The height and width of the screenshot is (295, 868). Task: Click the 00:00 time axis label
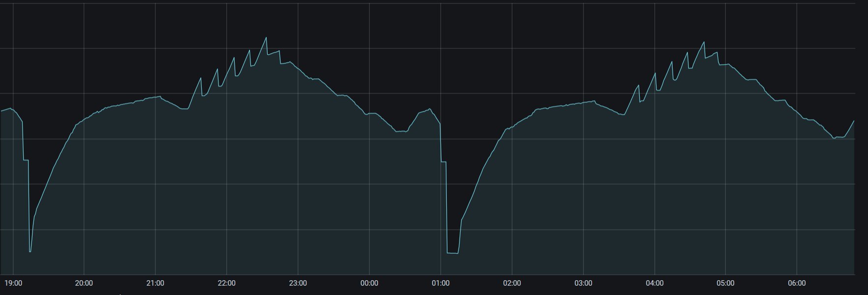click(369, 283)
